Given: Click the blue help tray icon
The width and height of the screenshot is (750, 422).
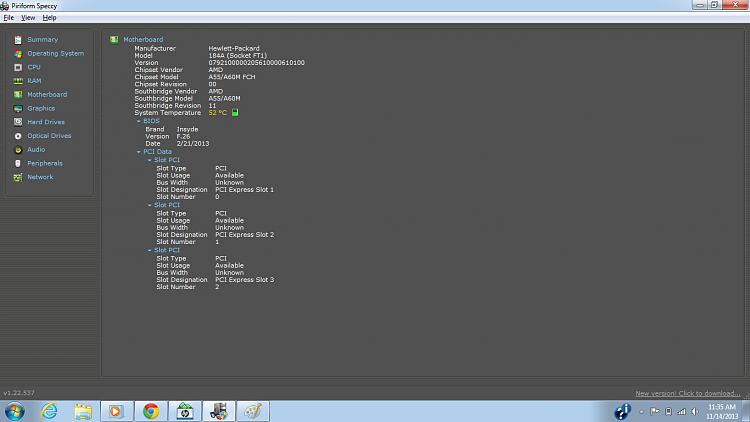Looking at the screenshot, I should (623, 411).
